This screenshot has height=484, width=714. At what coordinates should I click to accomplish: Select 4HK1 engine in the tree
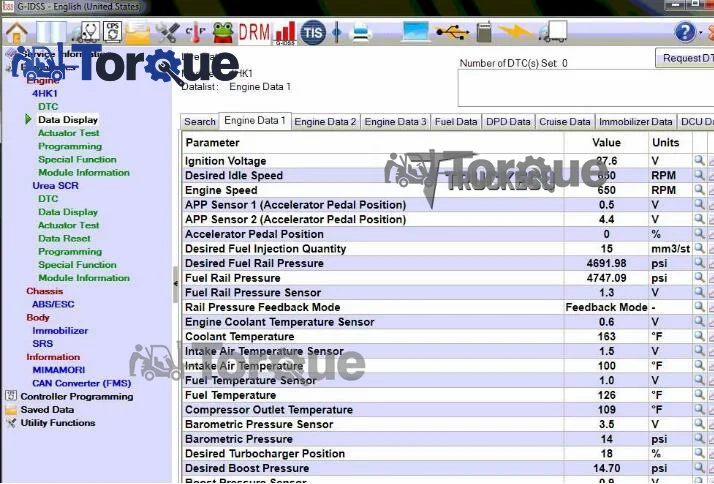[45, 93]
